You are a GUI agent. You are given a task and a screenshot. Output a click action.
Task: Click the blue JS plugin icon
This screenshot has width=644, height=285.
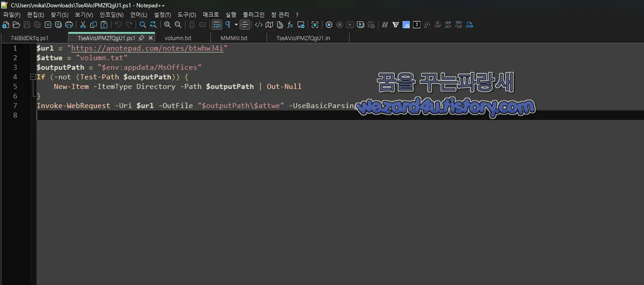coord(406,25)
